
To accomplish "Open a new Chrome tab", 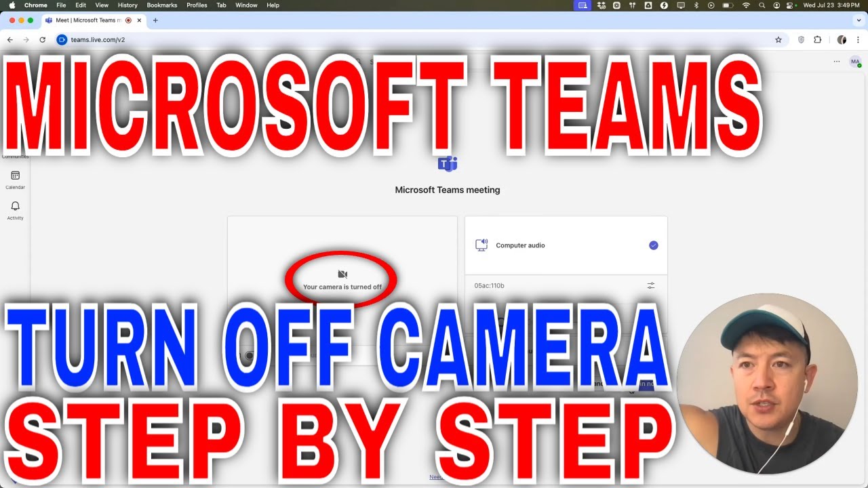I will 155,20.
